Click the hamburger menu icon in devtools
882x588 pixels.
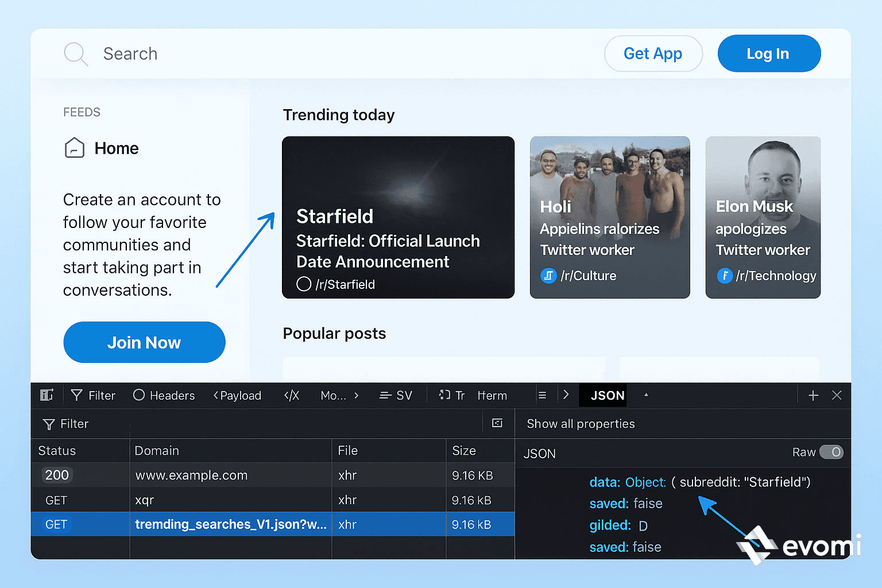(x=542, y=395)
